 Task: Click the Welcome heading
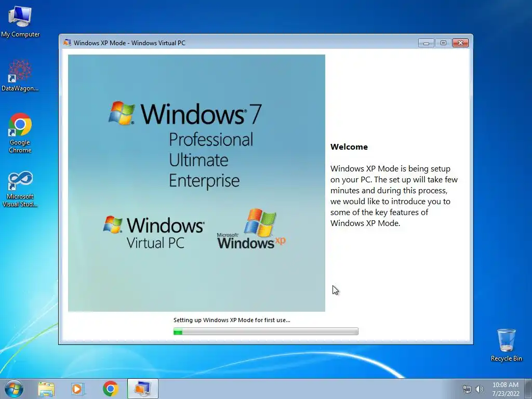pos(349,147)
